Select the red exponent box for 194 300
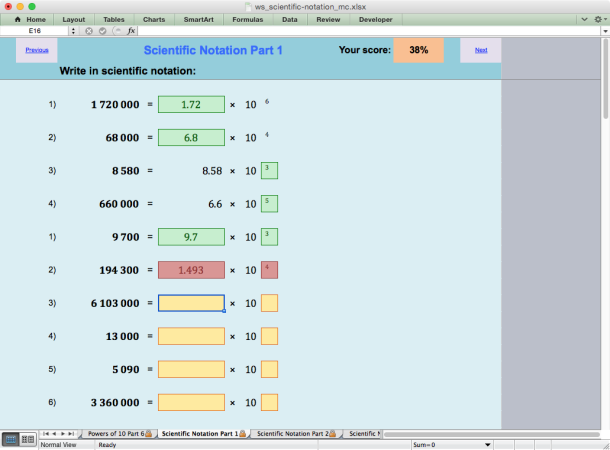610x450 pixels. pyautogui.click(x=269, y=270)
